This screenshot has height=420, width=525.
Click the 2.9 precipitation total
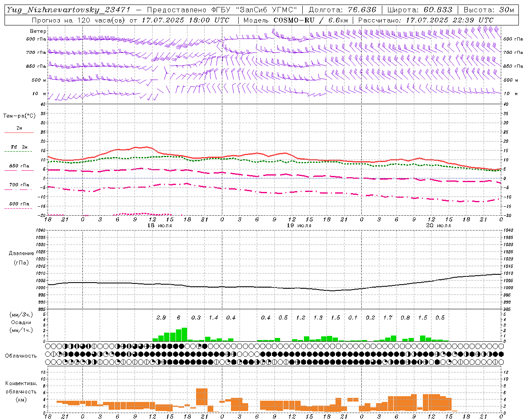point(161,317)
